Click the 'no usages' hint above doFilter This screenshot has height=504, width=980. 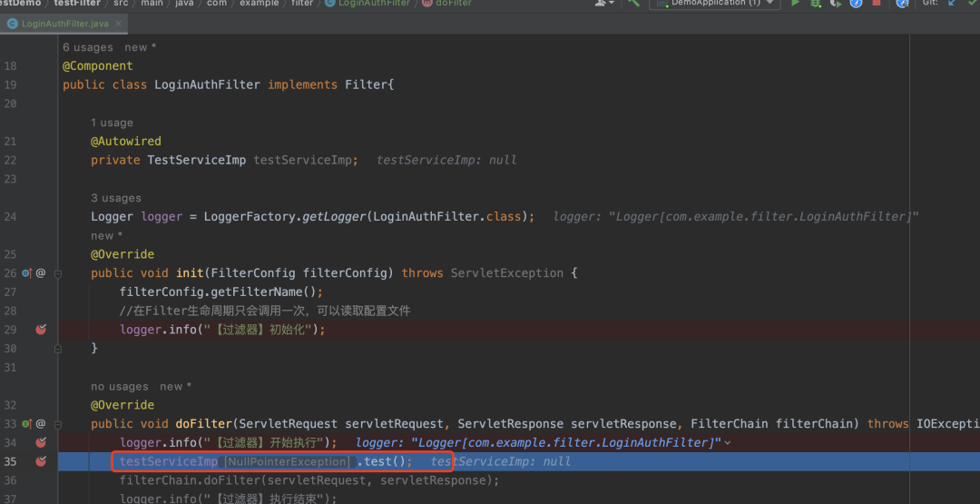pyautogui.click(x=120, y=387)
